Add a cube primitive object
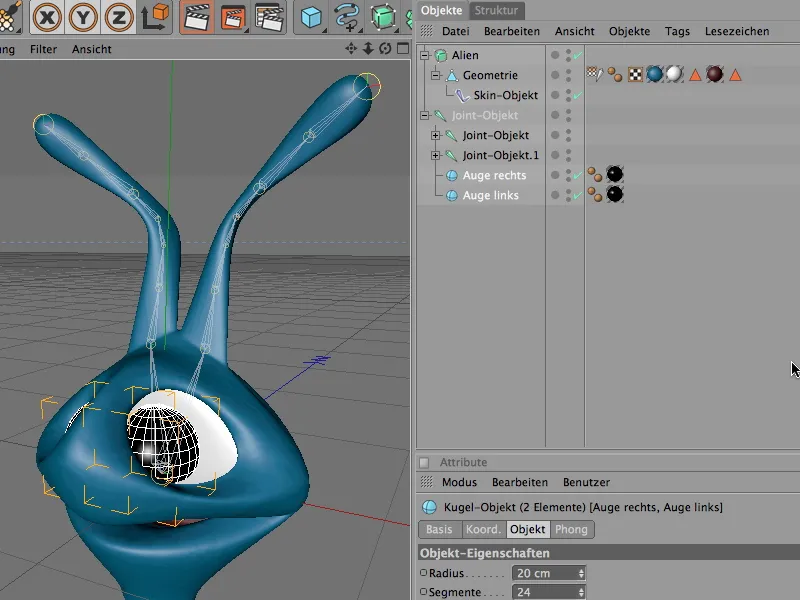Viewport: 800px width, 600px height. click(311, 17)
